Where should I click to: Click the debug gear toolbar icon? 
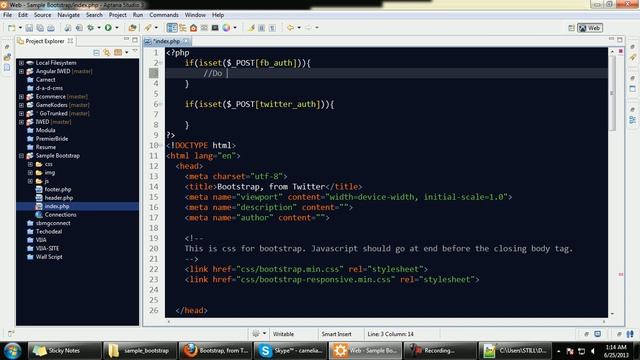coord(91,28)
